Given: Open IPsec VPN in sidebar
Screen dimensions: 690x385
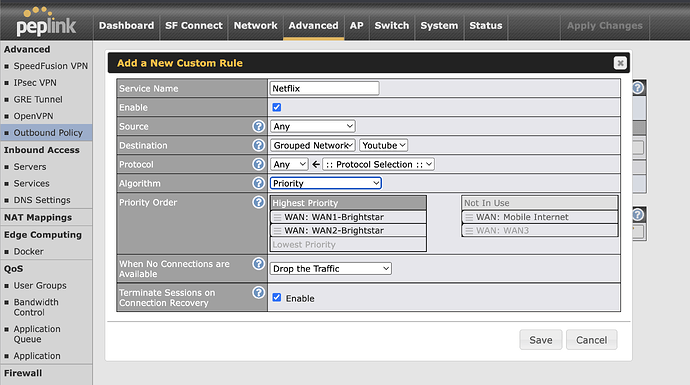Looking at the screenshot, I should pos(35,83).
